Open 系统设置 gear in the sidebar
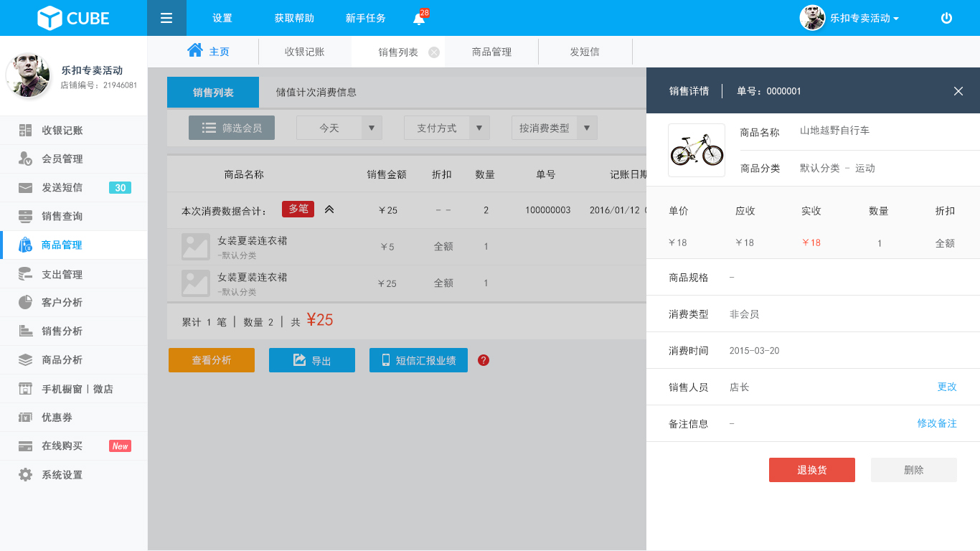 [26, 475]
